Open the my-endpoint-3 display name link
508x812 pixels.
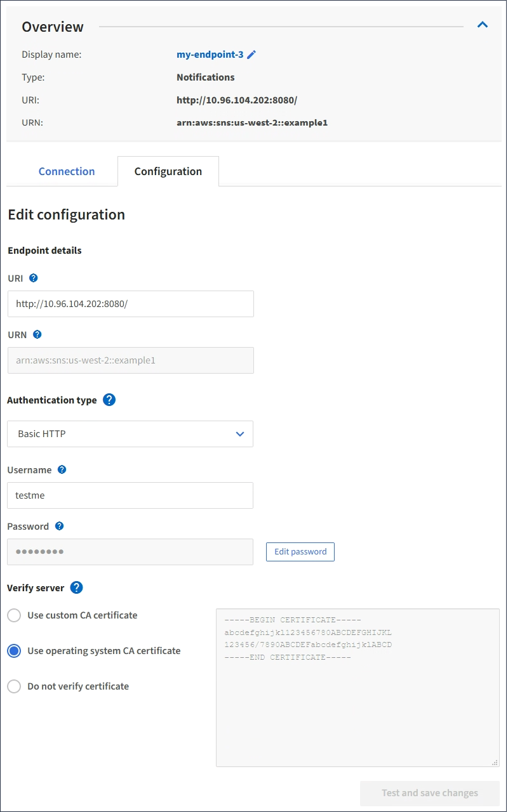click(210, 55)
